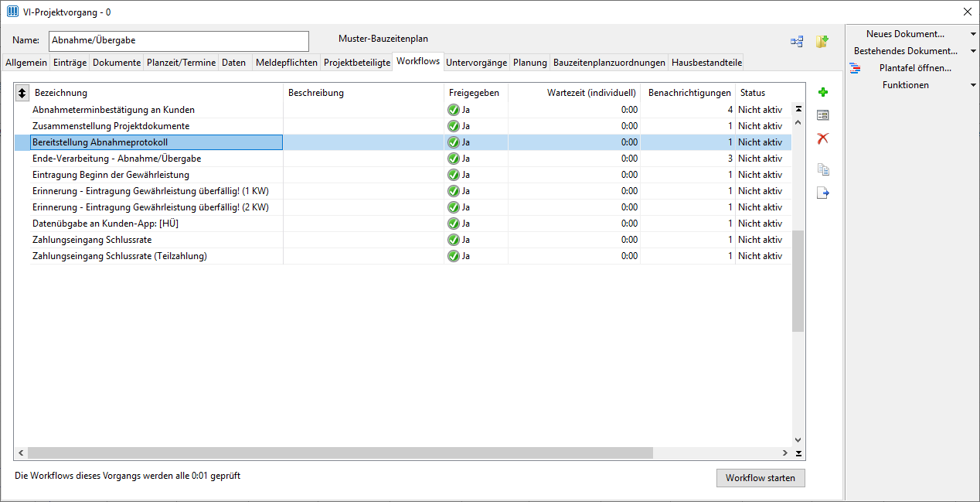Screen dimensions: 980x502
Task: Open the Bauzeitenplanzuordnungen tab
Action: (610, 63)
